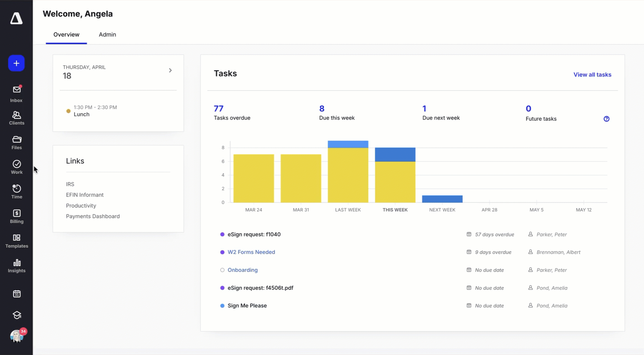Screen dimensions: 644x355
Task: Open Time tracking in sidebar
Action: pyautogui.click(x=16, y=192)
